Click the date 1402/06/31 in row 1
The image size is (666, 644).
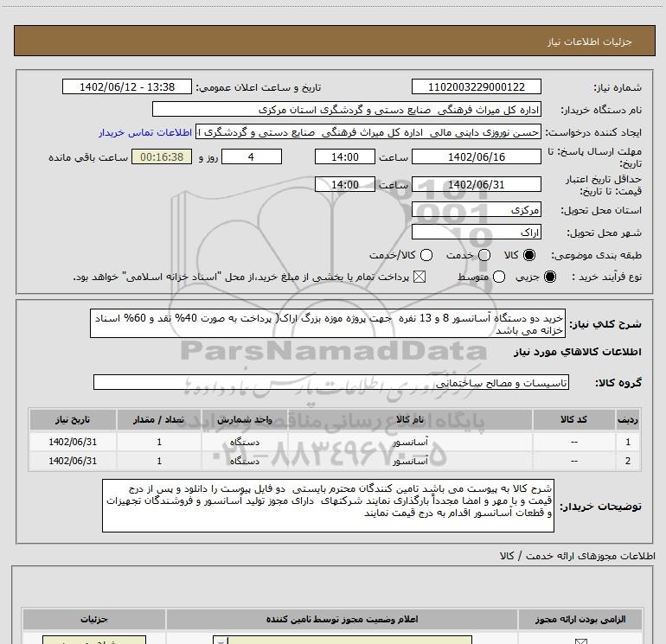[73, 442]
